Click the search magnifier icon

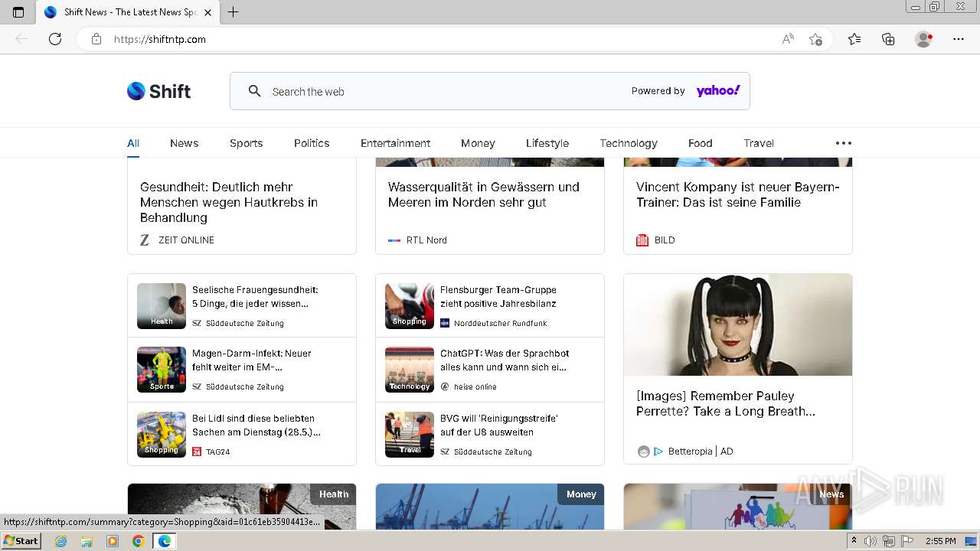coord(255,91)
